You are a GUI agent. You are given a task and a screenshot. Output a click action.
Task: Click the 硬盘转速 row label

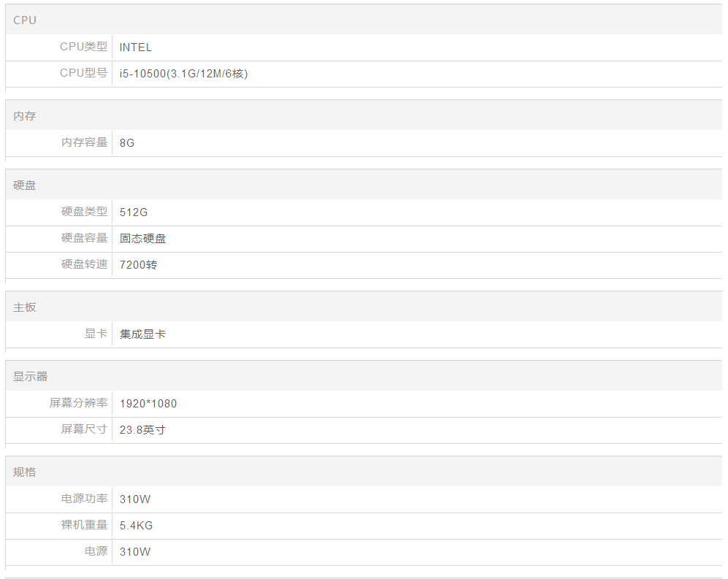(x=84, y=264)
